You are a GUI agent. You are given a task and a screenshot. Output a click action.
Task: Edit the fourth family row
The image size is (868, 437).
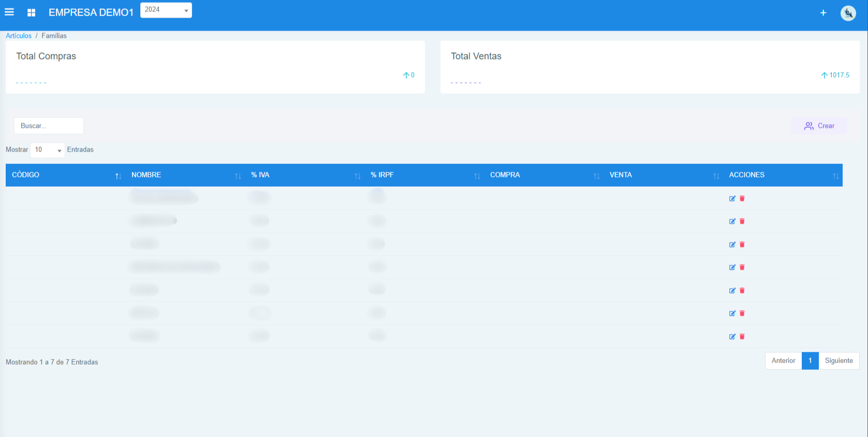click(732, 267)
